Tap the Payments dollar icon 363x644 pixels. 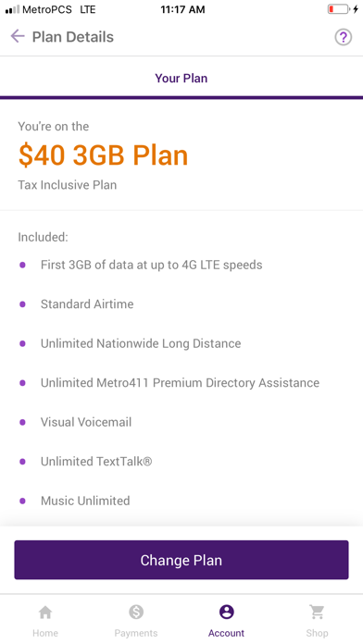coord(136,613)
